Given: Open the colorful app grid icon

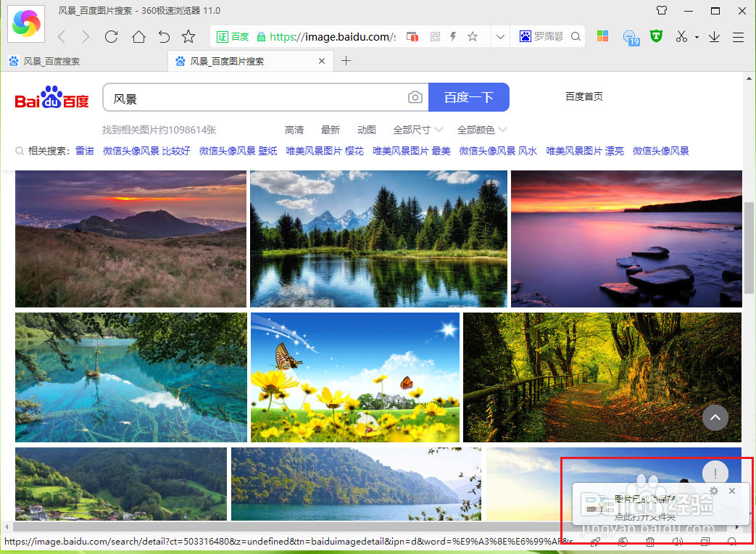Looking at the screenshot, I should [602, 36].
